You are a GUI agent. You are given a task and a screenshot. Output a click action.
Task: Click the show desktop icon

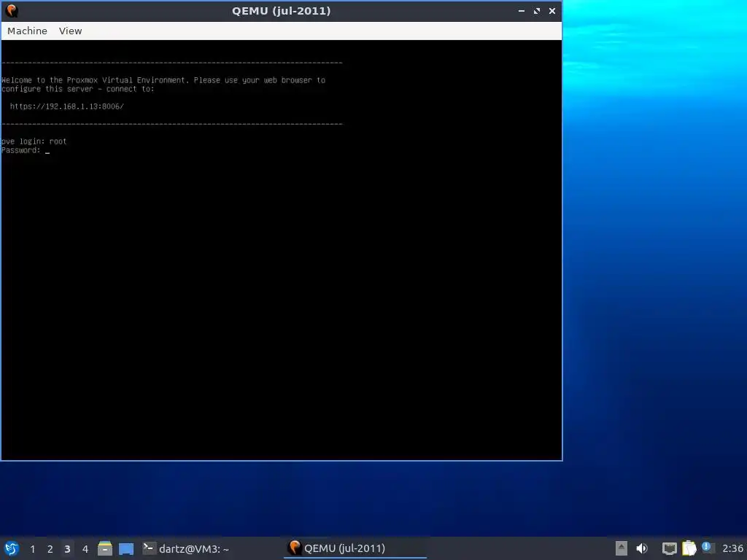[126, 548]
